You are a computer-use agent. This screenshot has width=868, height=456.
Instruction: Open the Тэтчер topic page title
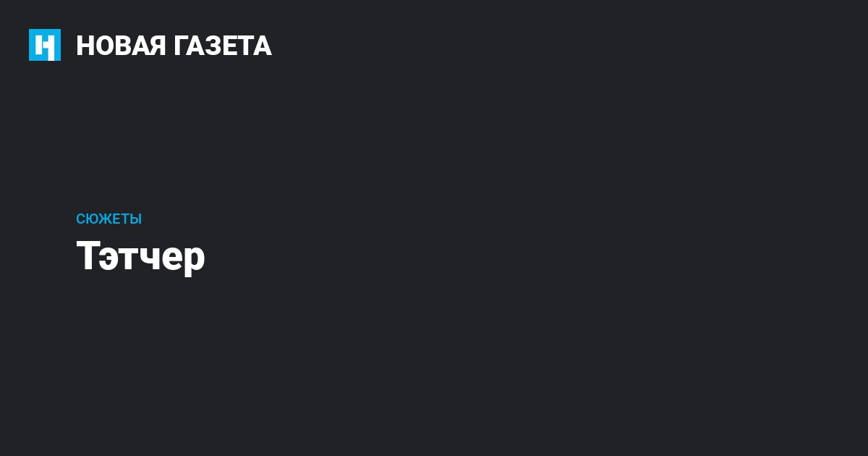pos(141,256)
